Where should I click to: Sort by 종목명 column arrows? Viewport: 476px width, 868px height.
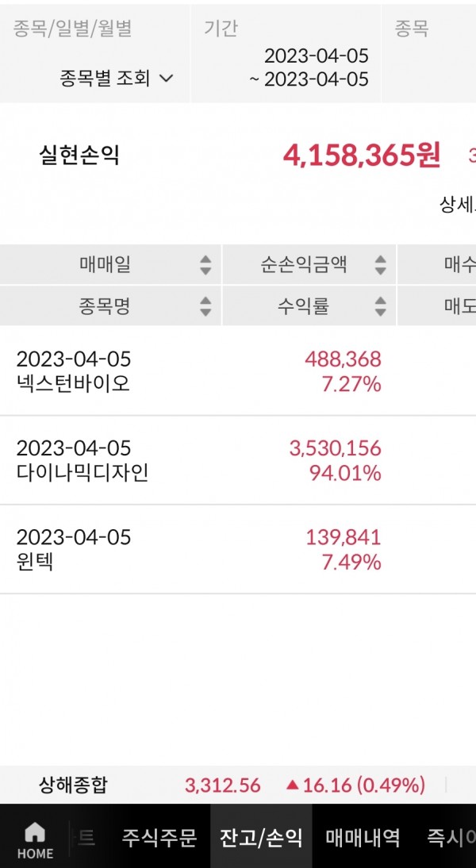tap(205, 306)
